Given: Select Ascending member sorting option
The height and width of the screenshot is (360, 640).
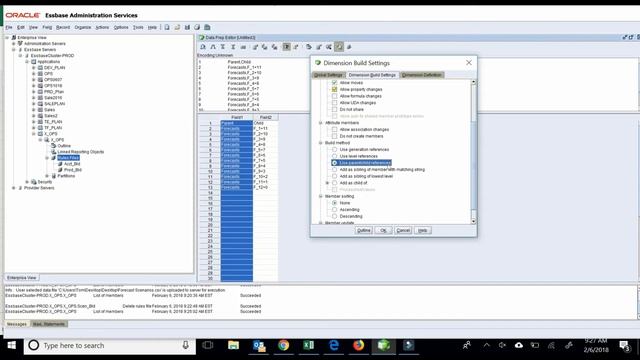Looking at the screenshot, I should point(334,209).
